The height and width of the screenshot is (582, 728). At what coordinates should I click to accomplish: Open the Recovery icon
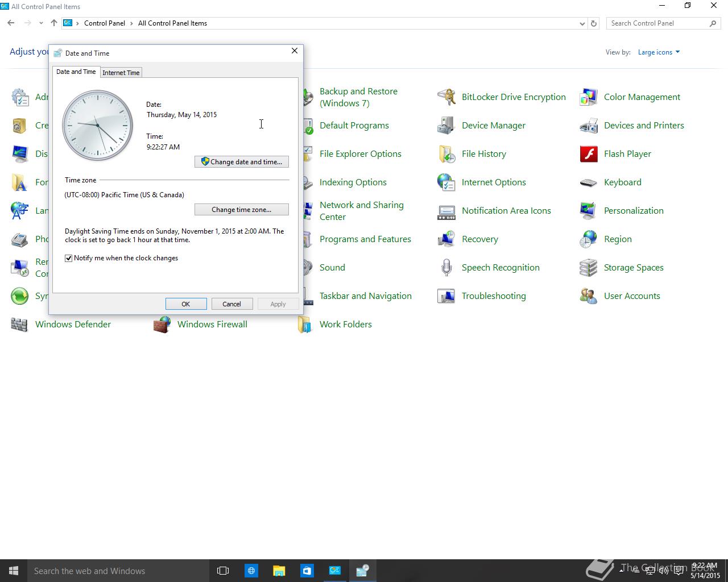coord(446,239)
